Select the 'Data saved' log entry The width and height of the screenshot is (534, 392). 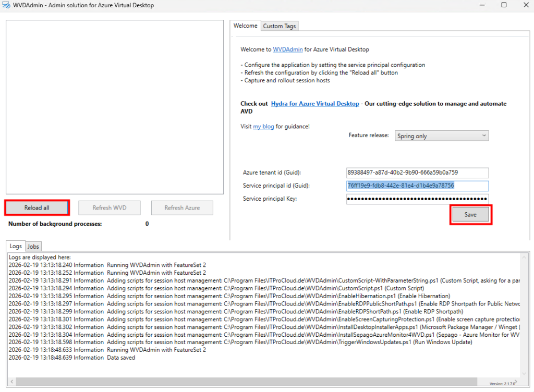pyautogui.click(x=121, y=358)
